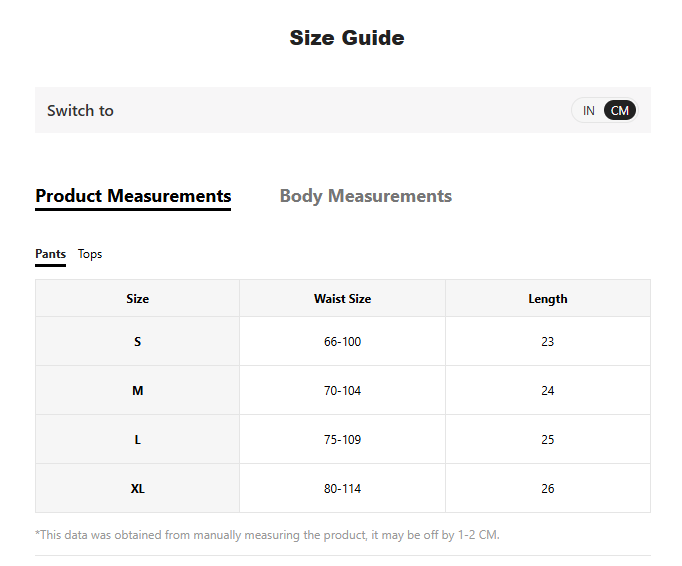
Task: Select the CM unit option
Action: (x=620, y=110)
